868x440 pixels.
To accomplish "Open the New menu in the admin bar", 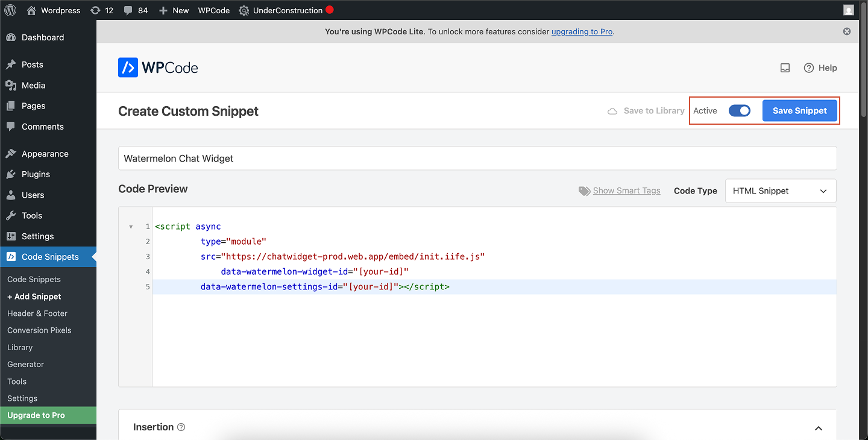I will coord(174,10).
